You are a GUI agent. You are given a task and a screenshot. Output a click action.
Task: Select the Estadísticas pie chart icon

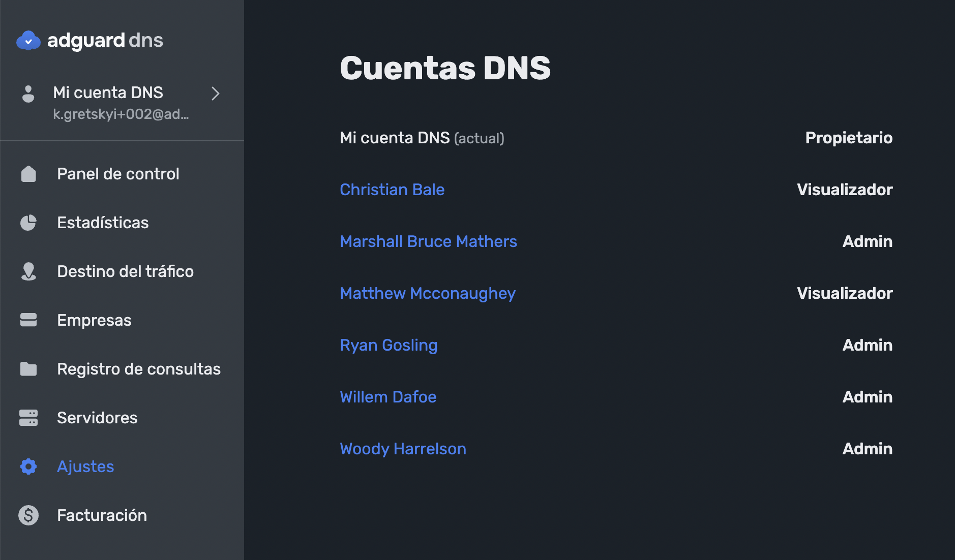(28, 223)
